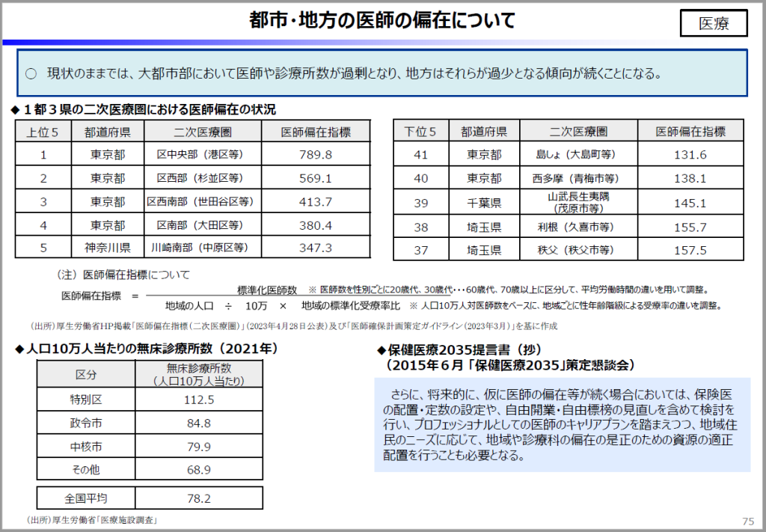Click the 区分 header cell
This screenshot has width=766, height=532.
tap(86, 375)
